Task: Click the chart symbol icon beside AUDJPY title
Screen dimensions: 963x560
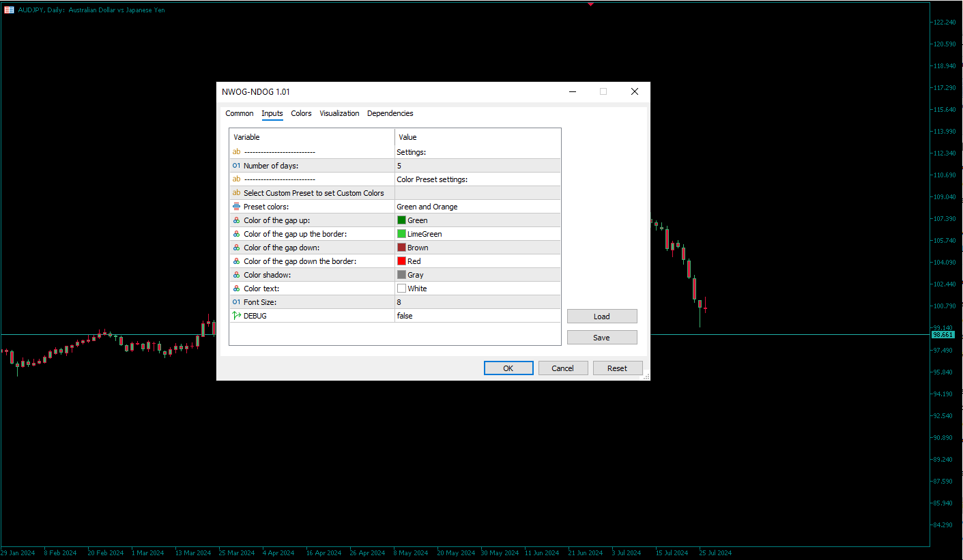Action: pyautogui.click(x=9, y=10)
